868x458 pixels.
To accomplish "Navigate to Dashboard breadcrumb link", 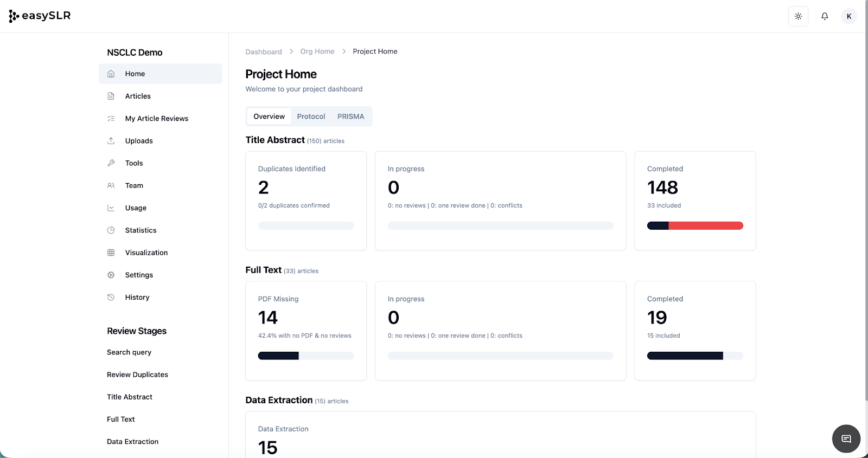I will click(x=264, y=52).
